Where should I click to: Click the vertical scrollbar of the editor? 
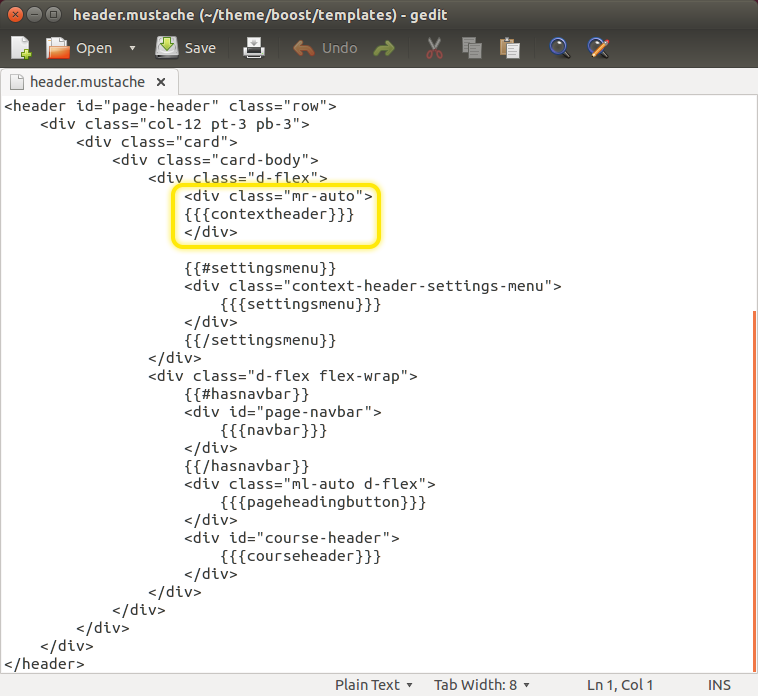coord(754,491)
